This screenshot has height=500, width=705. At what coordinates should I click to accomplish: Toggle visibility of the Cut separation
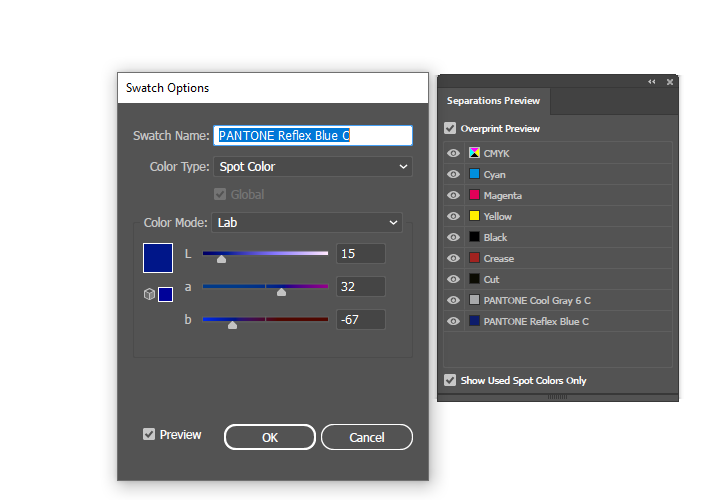tap(453, 279)
